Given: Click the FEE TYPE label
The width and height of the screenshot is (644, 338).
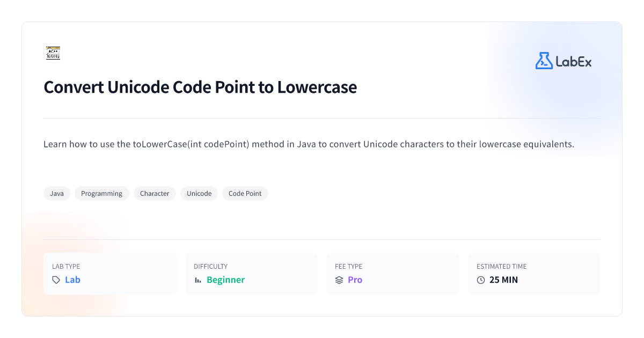Looking at the screenshot, I should click(x=349, y=267).
